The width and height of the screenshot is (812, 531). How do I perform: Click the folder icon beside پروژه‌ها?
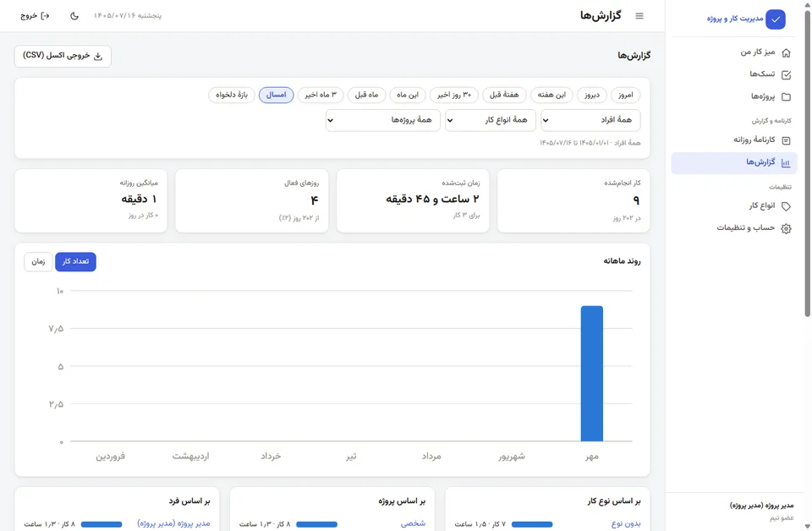click(x=786, y=96)
